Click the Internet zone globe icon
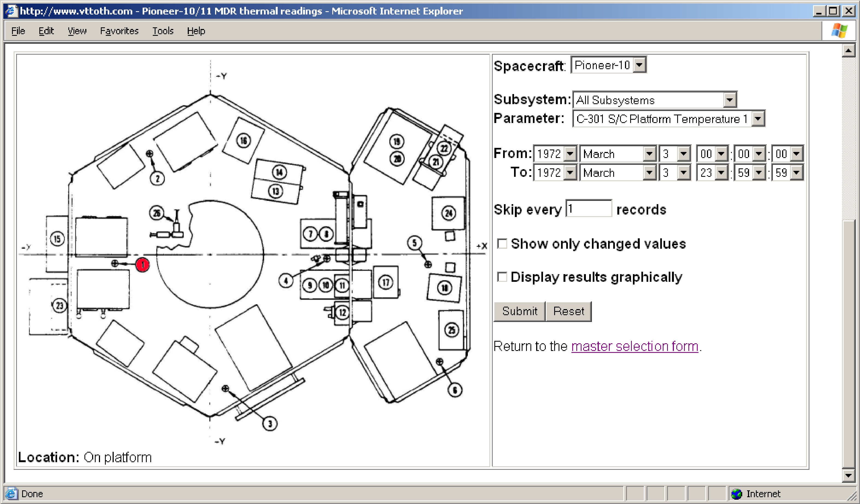 [x=736, y=494]
